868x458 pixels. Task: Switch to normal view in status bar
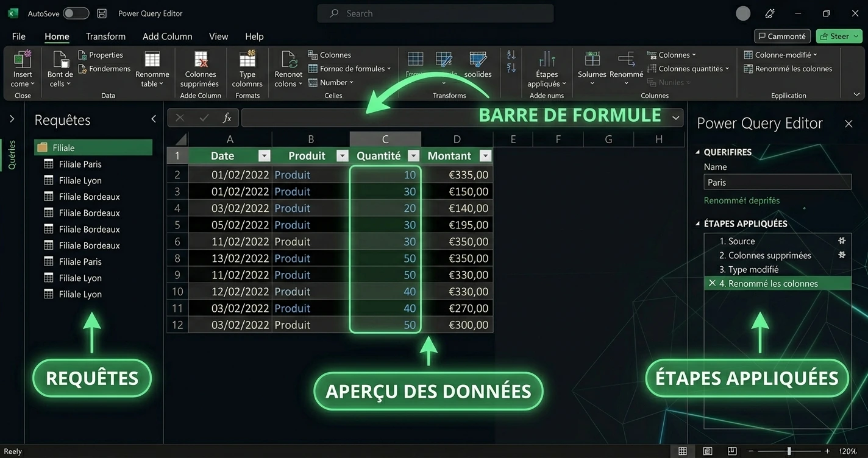point(683,451)
